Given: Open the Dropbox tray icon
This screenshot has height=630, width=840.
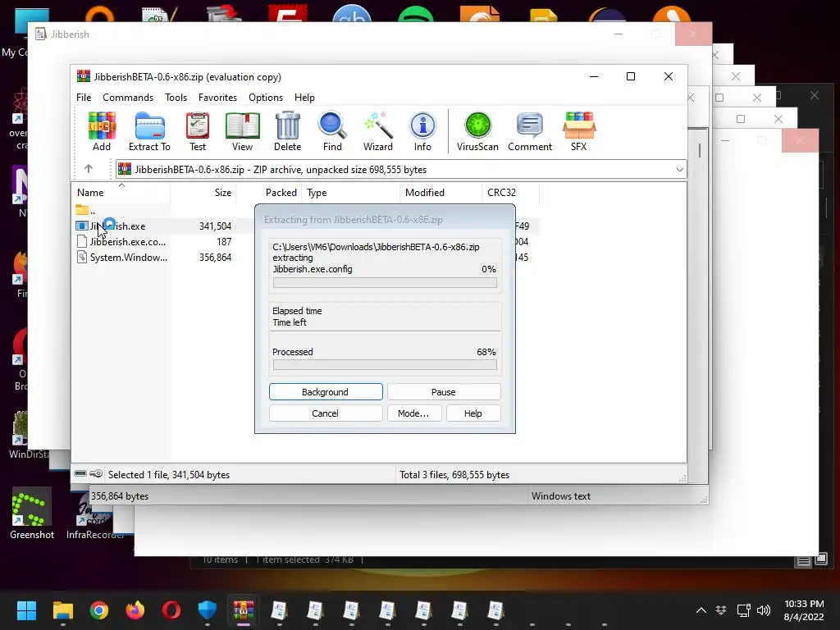Looking at the screenshot, I should point(721,610).
